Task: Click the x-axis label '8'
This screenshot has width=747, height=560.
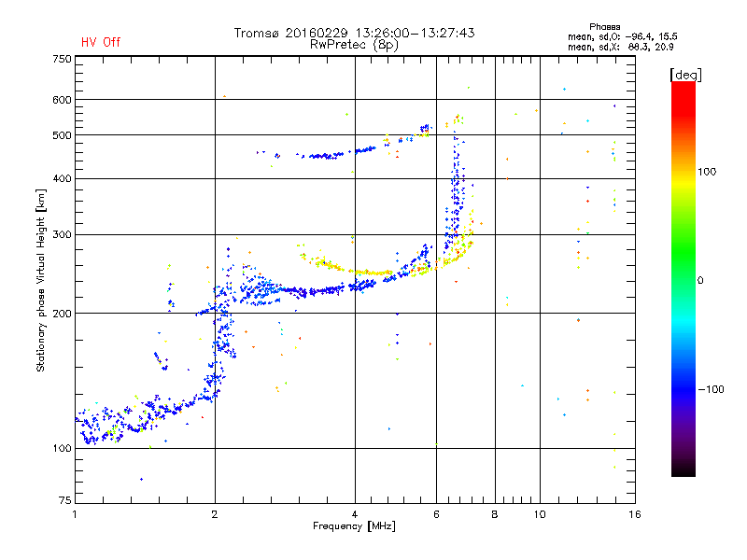Action: click(x=495, y=514)
